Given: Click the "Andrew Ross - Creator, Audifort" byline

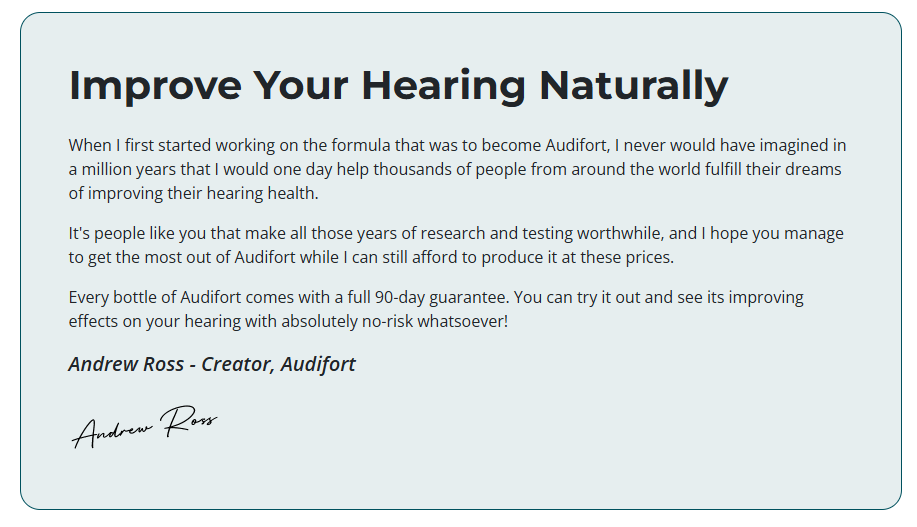Looking at the screenshot, I should [x=212, y=363].
